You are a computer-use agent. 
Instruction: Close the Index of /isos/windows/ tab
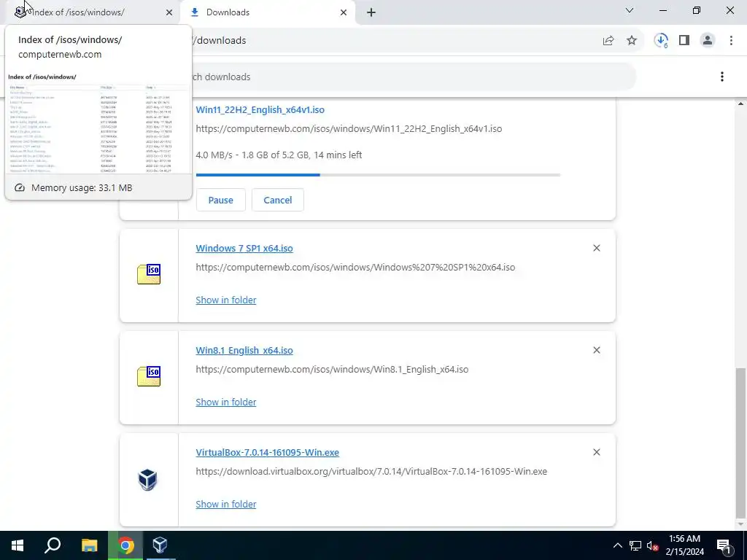[x=169, y=12]
